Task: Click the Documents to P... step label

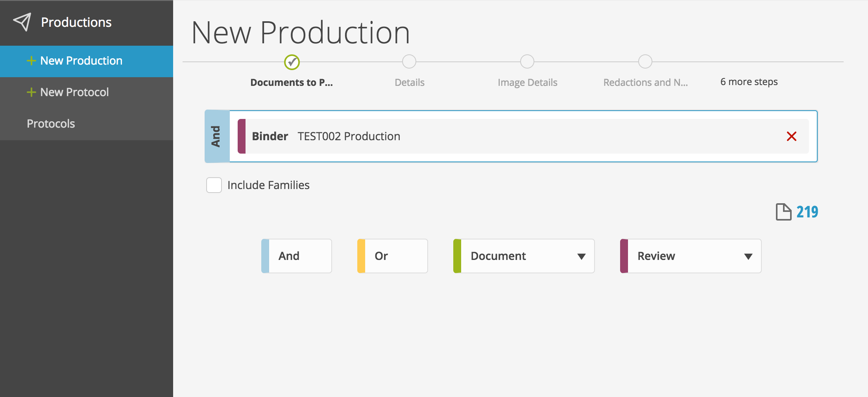Action: 292,82
